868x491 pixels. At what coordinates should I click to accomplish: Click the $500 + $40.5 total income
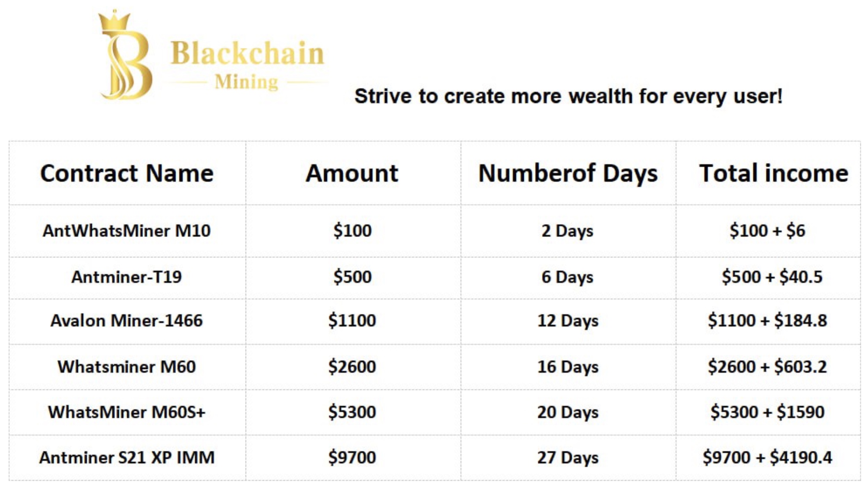click(x=772, y=277)
